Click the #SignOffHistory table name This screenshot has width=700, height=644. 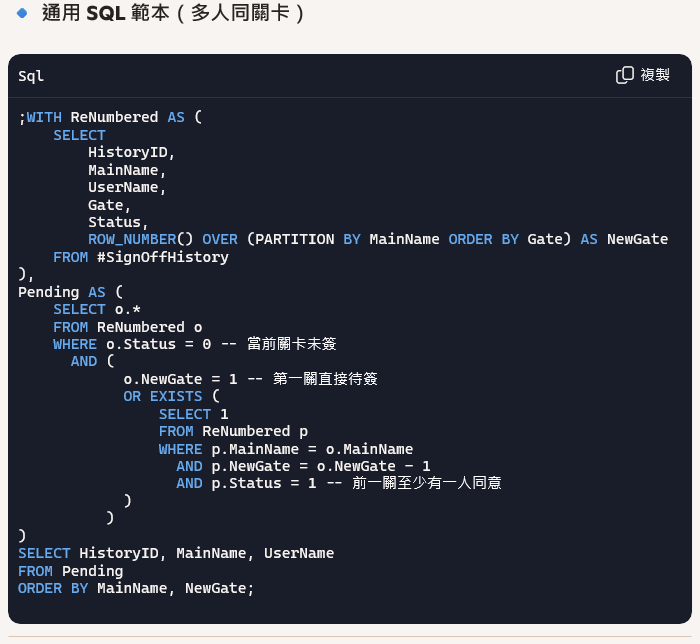[163, 257]
